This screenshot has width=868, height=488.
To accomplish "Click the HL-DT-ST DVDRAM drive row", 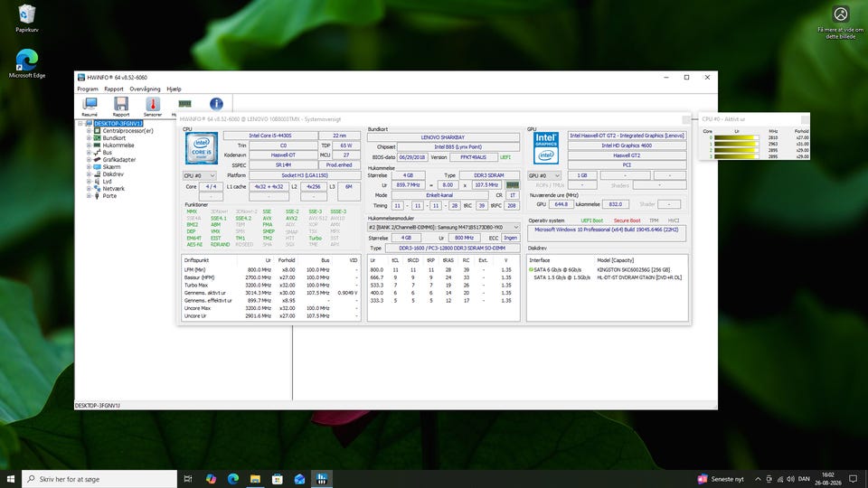I will (x=607, y=277).
